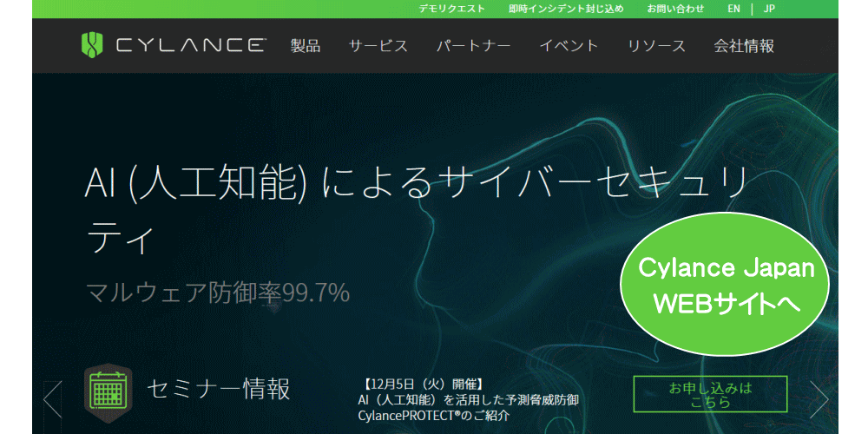Open the パートナー menu
Screen dimensions: 868x434
[x=473, y=46]
